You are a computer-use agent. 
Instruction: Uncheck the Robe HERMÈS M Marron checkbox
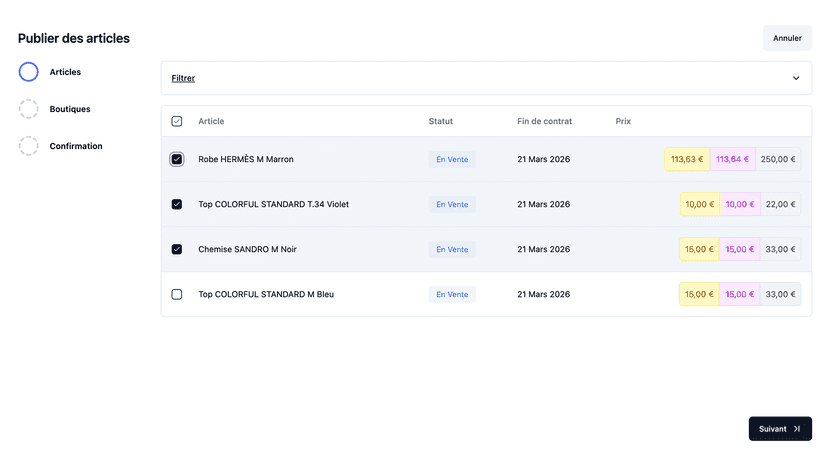click(x=177, y=159)
